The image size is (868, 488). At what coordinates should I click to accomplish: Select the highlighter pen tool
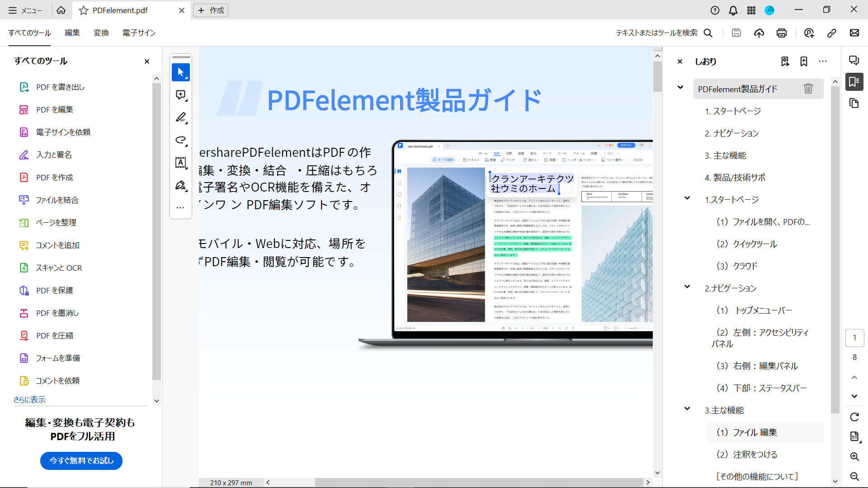(181, 117)
